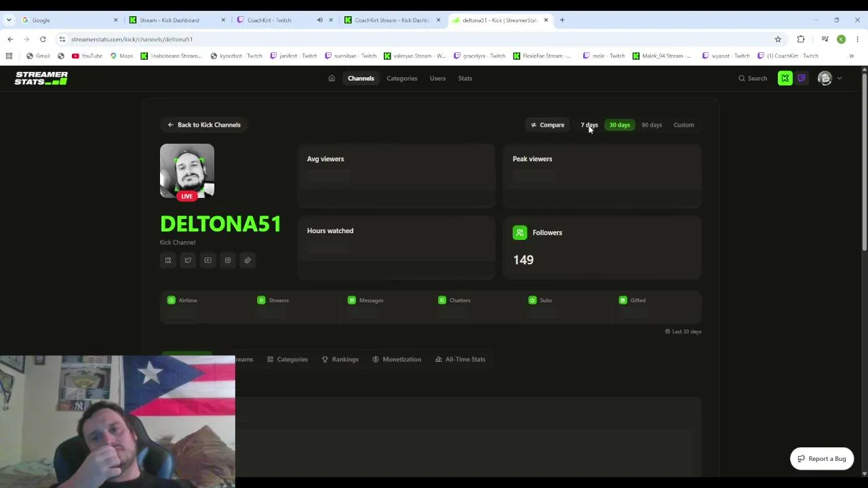Open the browser tab search dropdown
The width and height of the screenshot is (868, 488).
(9, 20)
